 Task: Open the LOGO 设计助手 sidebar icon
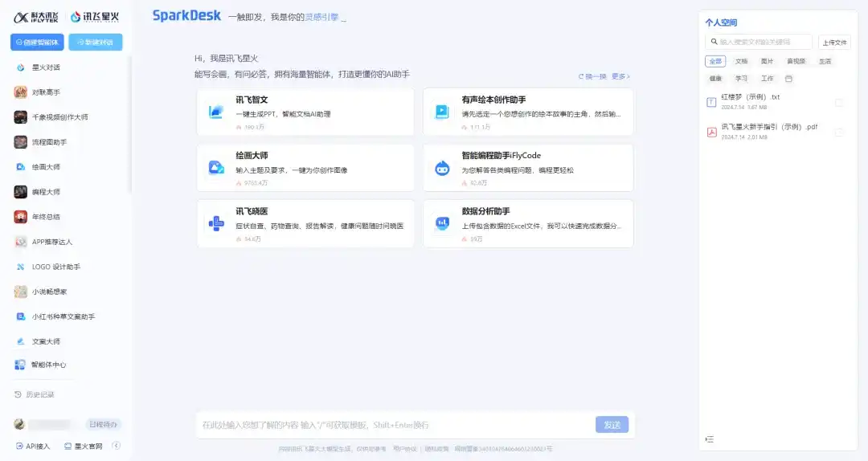pos(20,267)
